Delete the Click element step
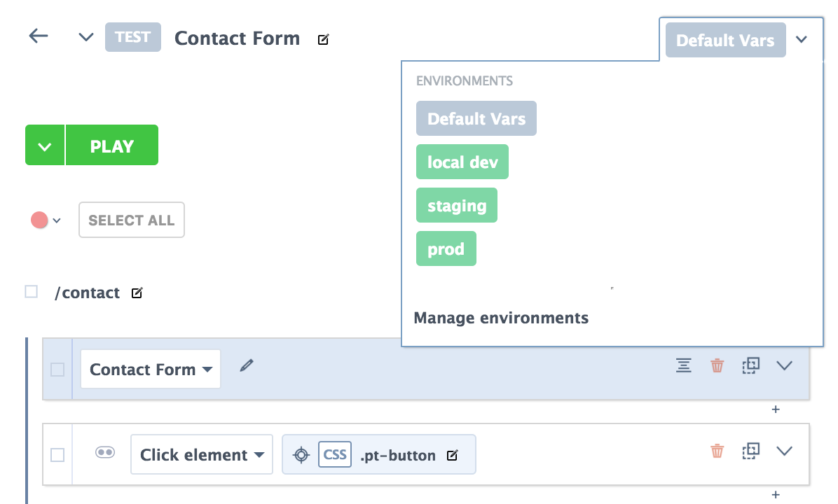The image size is (838, 504). (x=717, y=451)
